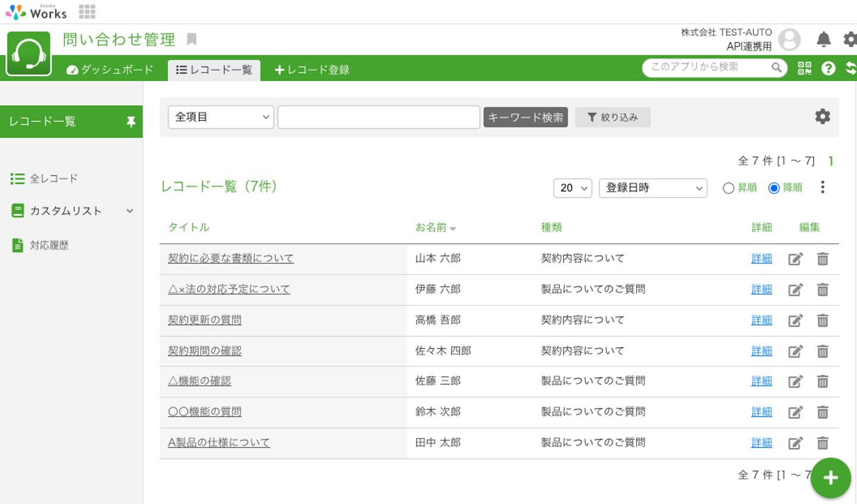Viewport: 857px width, 504px height.
Task: Open the 全項目 field dropdown
Action: coord(221,117)
